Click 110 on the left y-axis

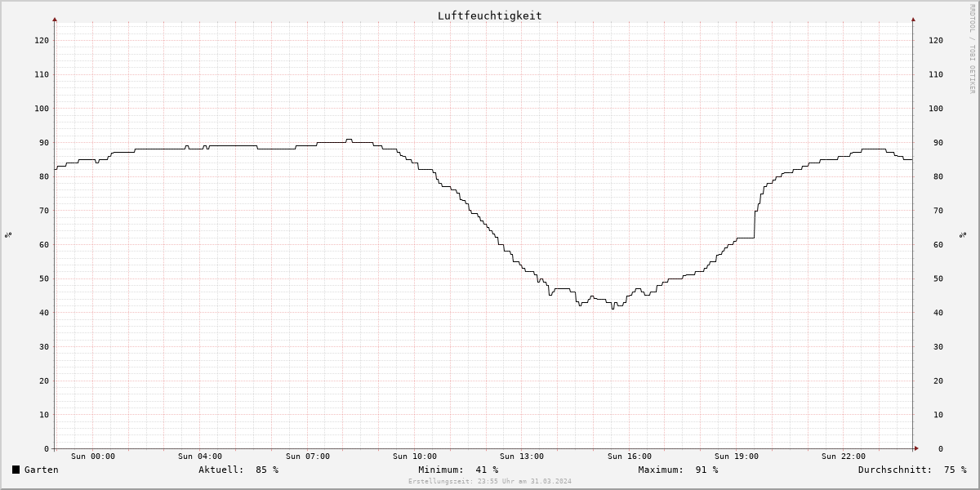point(42,74)
